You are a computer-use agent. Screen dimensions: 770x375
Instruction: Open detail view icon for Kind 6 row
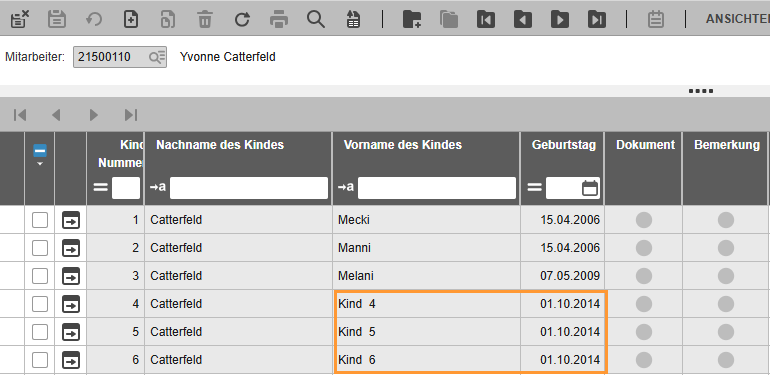tap(71, 361)
